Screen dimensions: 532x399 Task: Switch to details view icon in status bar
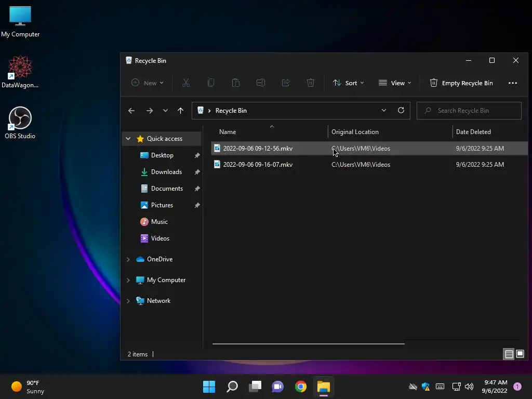(509, 354)
